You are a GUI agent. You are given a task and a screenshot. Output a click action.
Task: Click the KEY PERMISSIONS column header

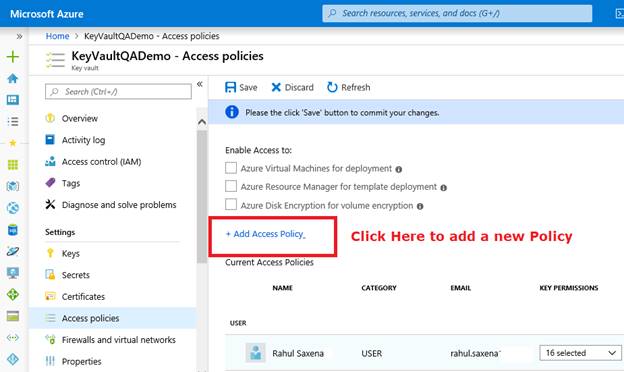(569, 288)
